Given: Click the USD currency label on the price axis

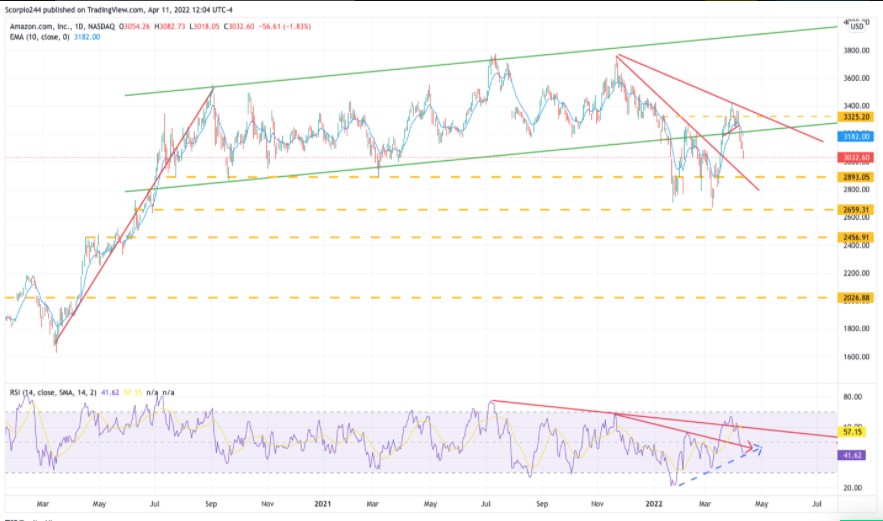Looking at the screenshot, I should tap(857, 26).
